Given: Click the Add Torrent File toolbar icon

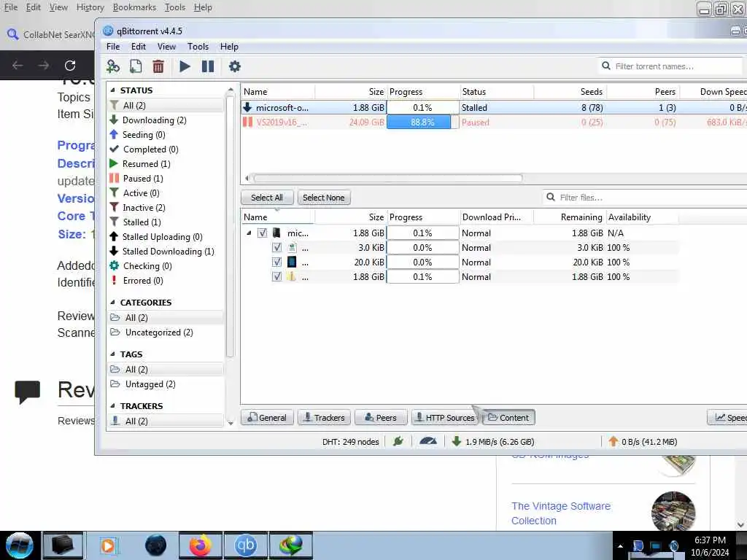Looking at the screenshot, I should pos(136,66).
